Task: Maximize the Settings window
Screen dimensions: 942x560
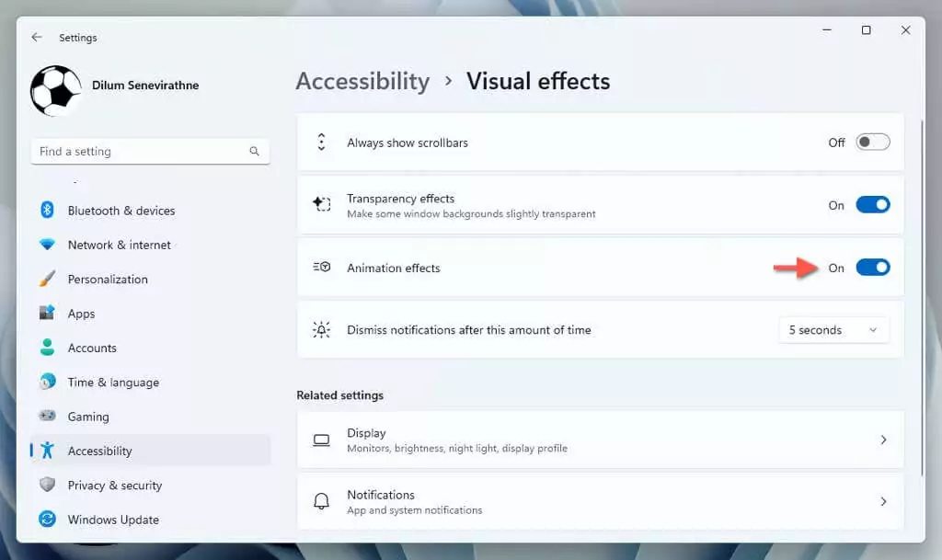Action: [x=867, y=30]
